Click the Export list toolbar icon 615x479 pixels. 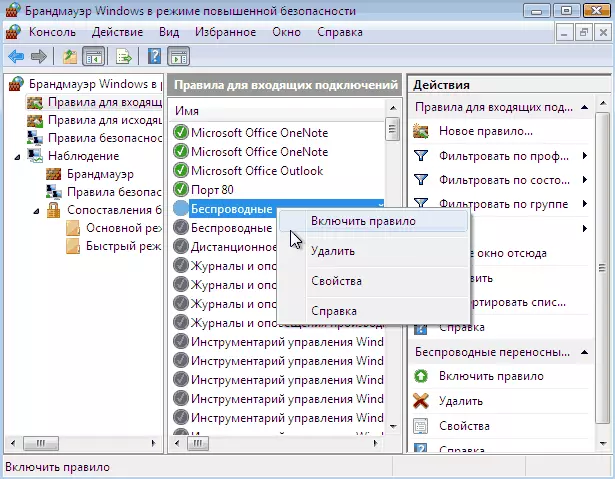pos(124,56)
